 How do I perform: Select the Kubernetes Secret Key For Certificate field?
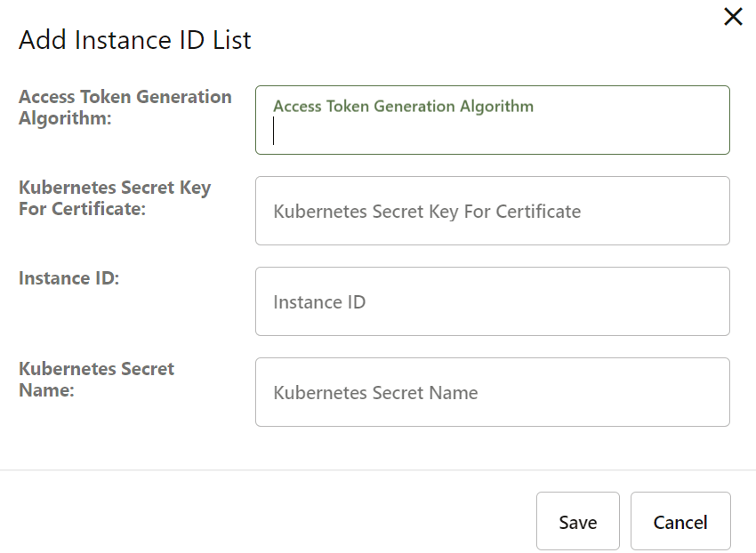[493, 211]
